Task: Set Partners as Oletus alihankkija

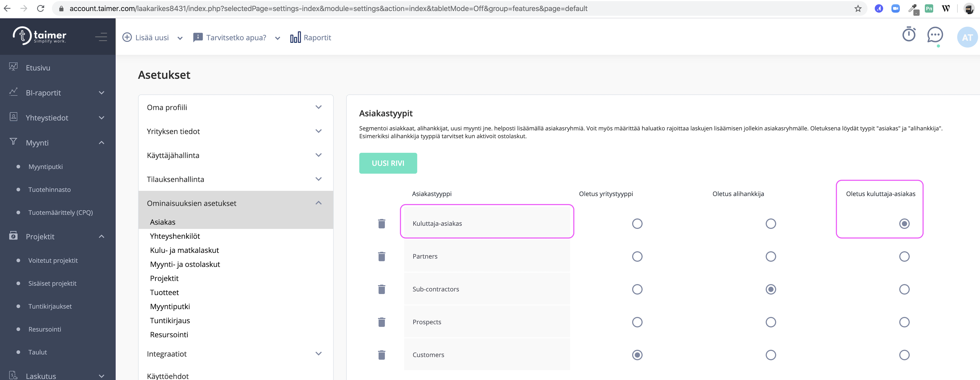Action: 770,256
